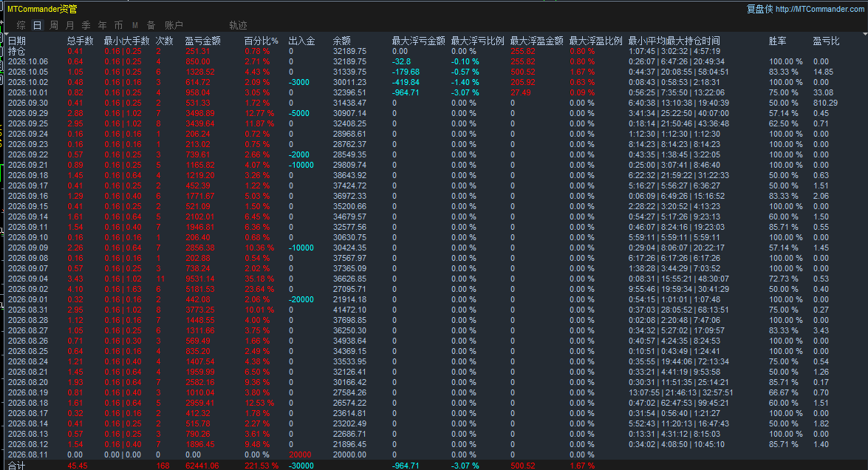Click the 余额 column header
Image resolution: width=868 pixels, height=470 pixels.
click(341, 41)
